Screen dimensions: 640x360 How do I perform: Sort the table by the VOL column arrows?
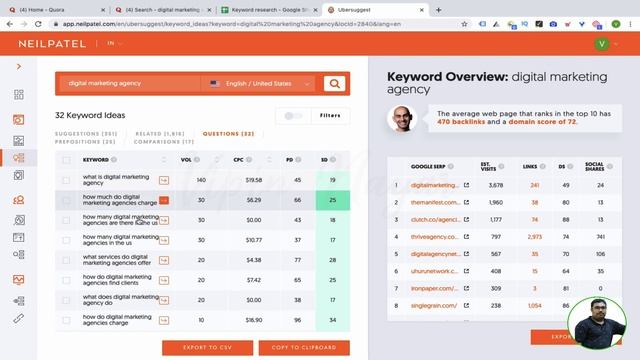click(x=217, y=160)
